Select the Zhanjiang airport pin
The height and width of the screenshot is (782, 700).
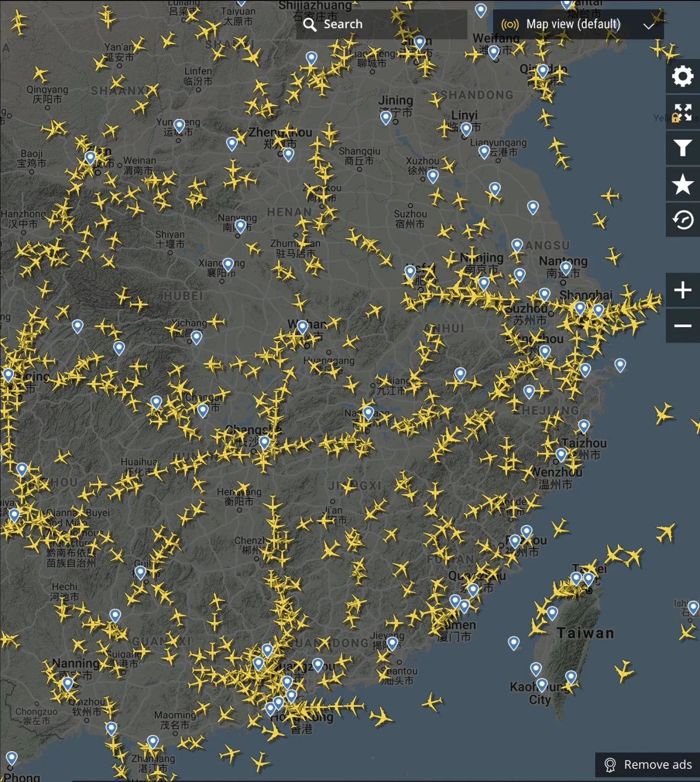pos(153,742)
